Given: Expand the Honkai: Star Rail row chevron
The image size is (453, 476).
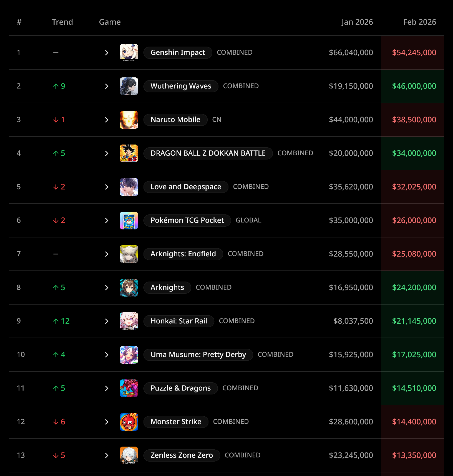Looking at the screenshot, I should tap(107, 321).
